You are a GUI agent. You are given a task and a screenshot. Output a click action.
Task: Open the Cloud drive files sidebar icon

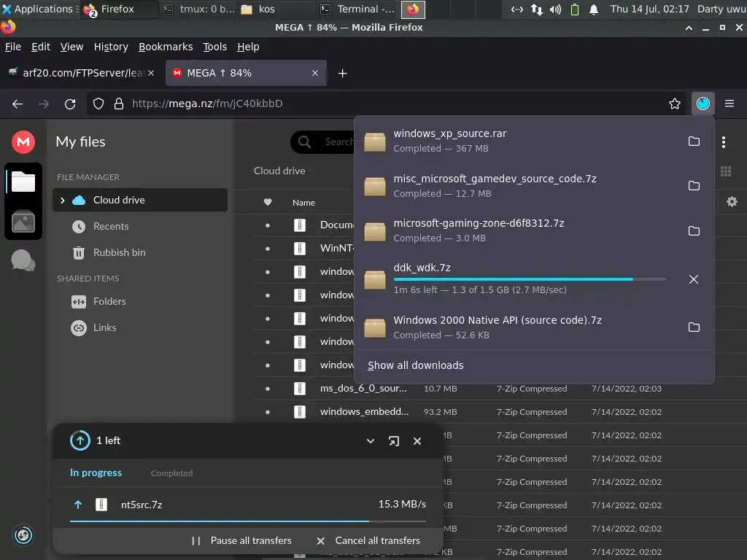23,182
